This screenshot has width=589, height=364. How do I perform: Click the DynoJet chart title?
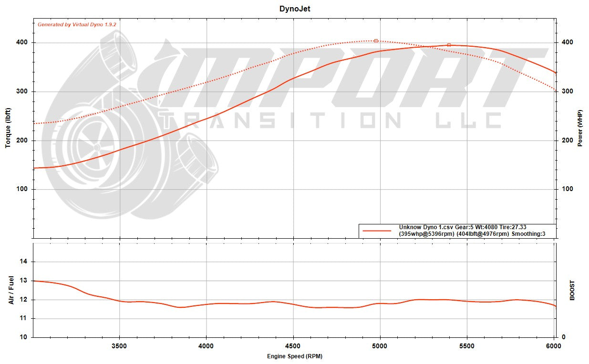295,9
